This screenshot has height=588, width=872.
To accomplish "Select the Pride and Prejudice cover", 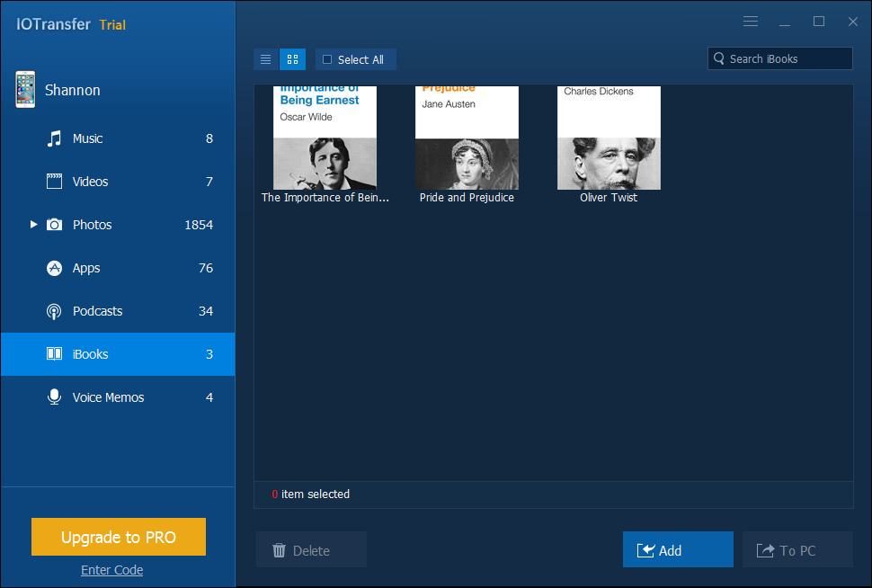I will [x=467, y=138].
